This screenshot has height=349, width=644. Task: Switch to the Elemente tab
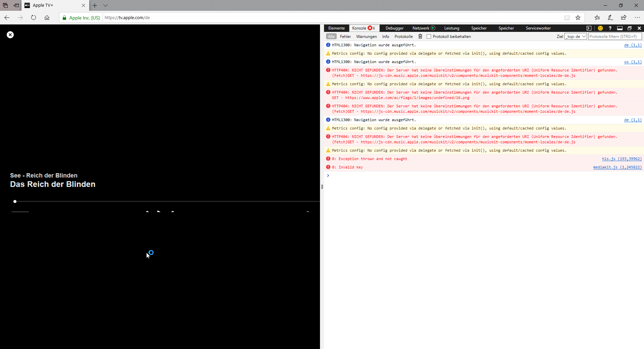(336, 28)
